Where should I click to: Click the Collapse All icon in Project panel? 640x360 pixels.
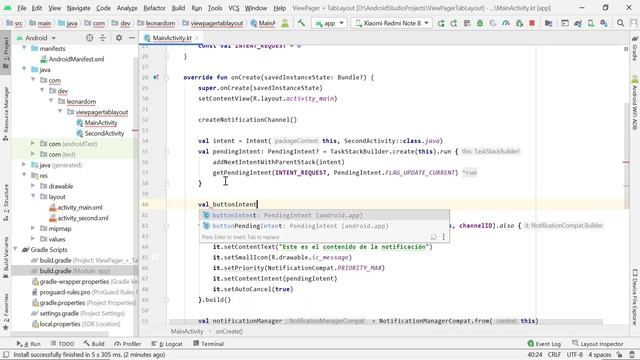pos(102,38)
